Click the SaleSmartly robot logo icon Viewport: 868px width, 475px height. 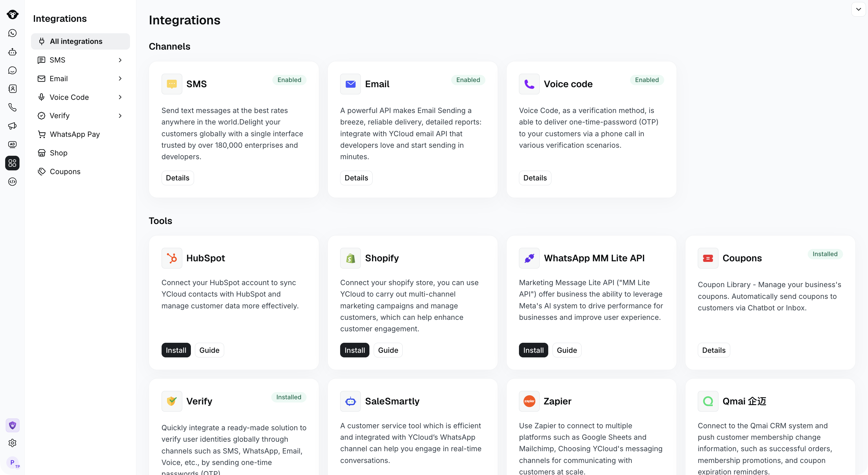(x=350, y=401)
